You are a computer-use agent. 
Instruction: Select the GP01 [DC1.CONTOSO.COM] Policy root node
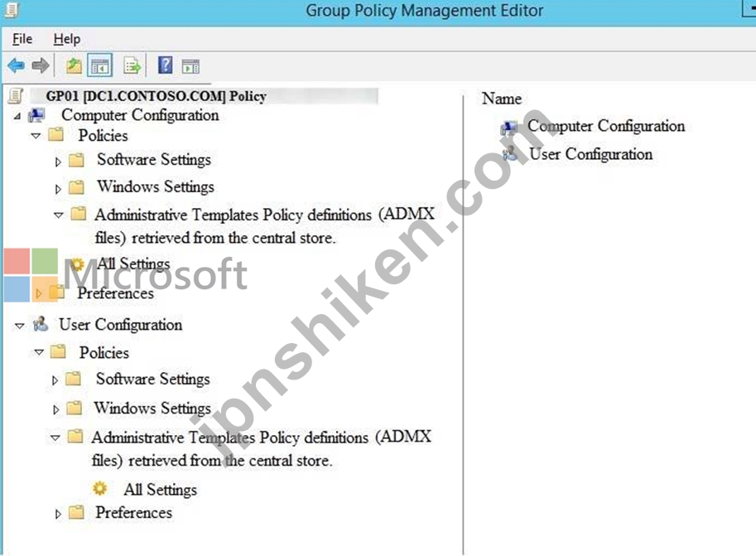[x=156, y=96]
